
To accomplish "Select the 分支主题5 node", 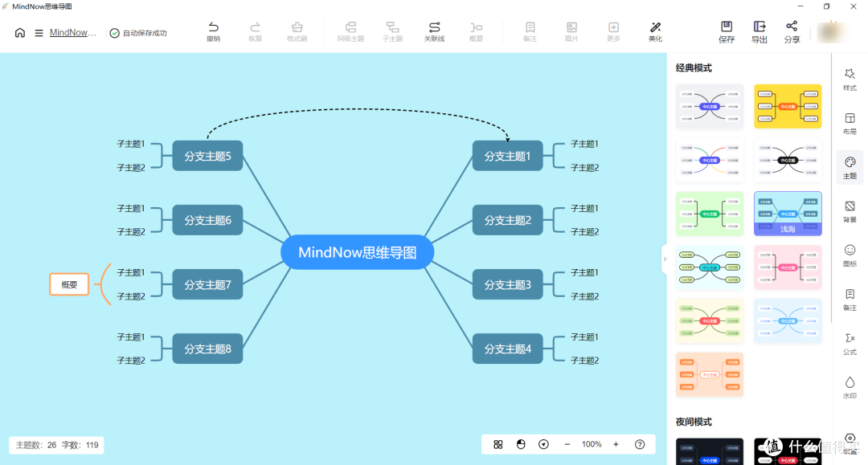I will pos(207,156).
